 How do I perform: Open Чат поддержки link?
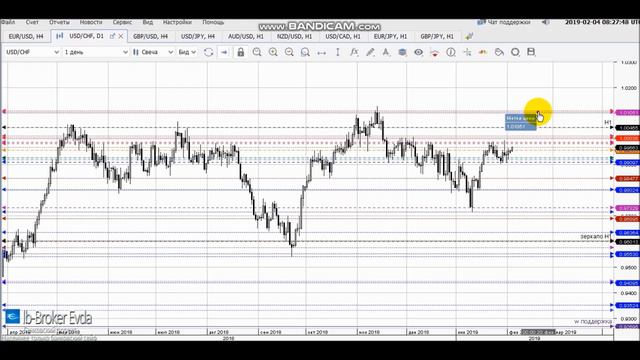coord(509,22)
